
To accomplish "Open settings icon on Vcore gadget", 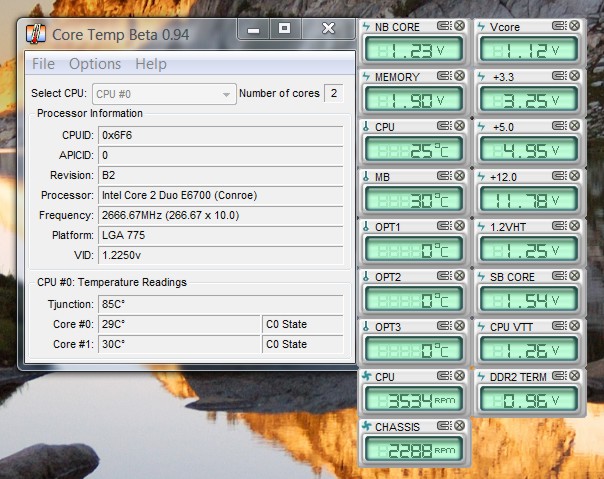I will (559, 26).
